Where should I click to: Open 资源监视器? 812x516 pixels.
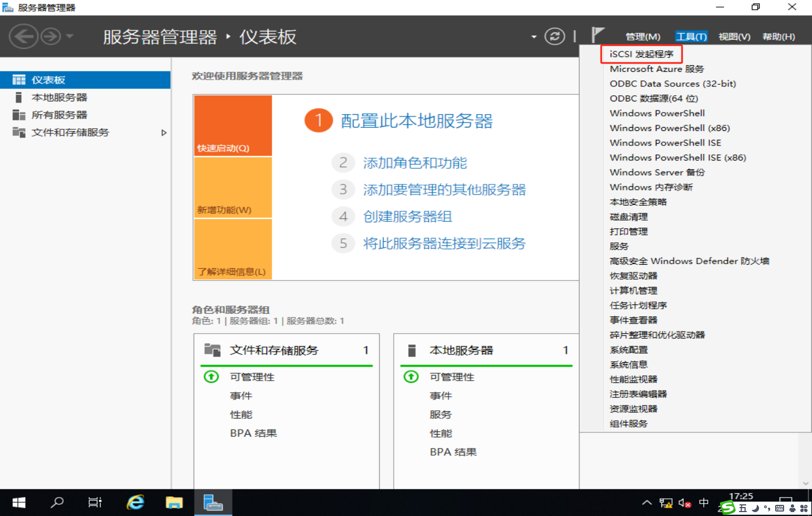pyautogui.click(x=633, y=408)
